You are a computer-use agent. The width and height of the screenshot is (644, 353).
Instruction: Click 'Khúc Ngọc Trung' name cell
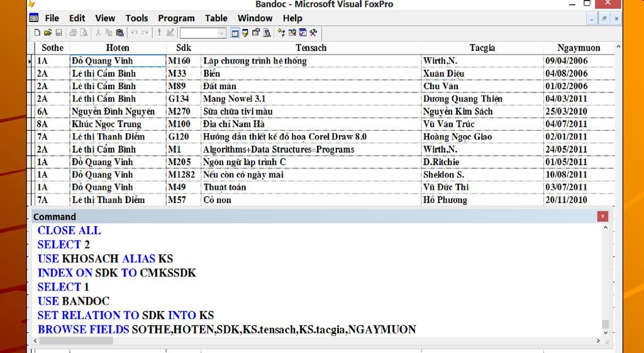point(118,124)
